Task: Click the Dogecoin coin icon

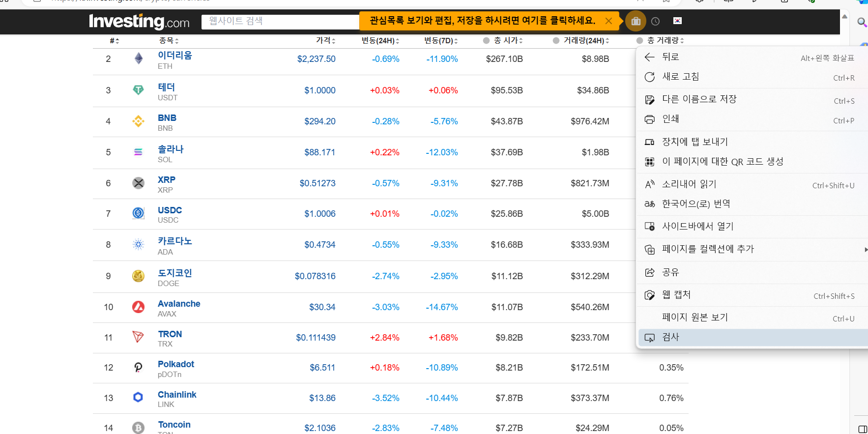Action: tap(139, 276)
